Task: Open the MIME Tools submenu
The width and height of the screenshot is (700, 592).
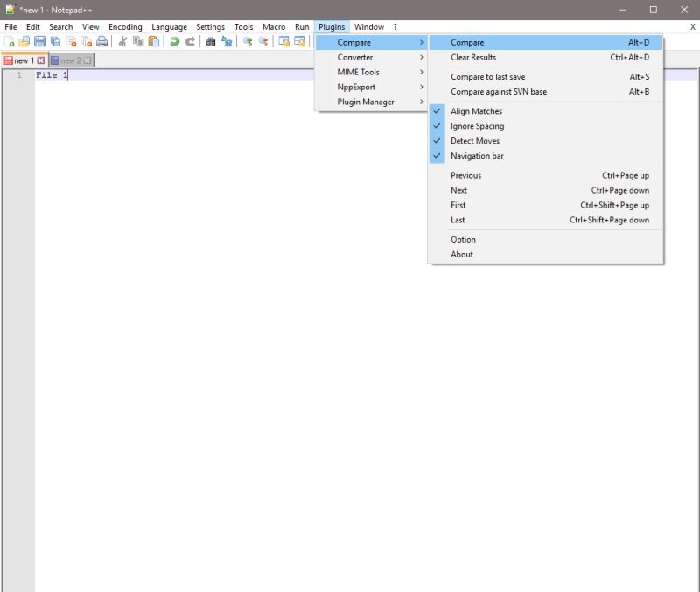Action: tap(358, 72)
